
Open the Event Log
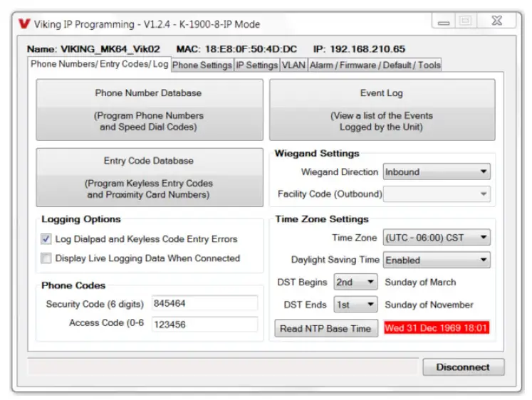[382, 110]
